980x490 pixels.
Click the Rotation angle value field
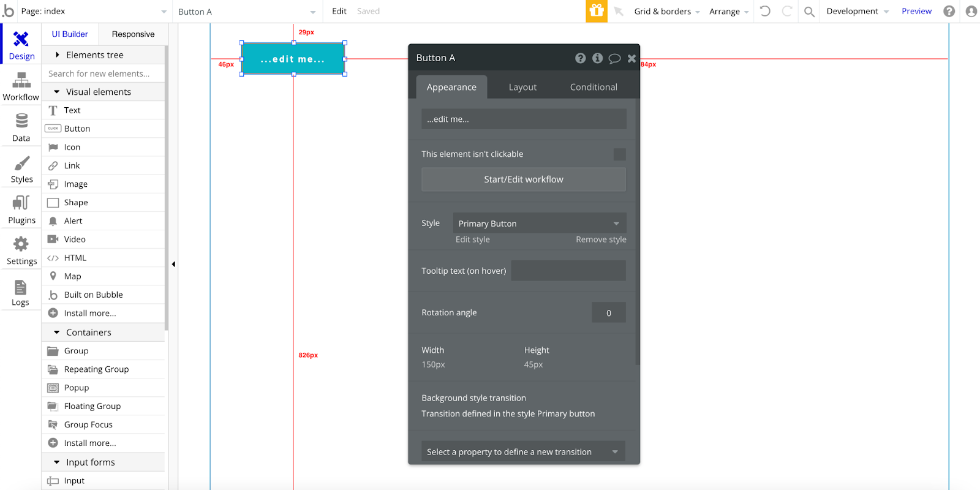(x=609, y=312)
